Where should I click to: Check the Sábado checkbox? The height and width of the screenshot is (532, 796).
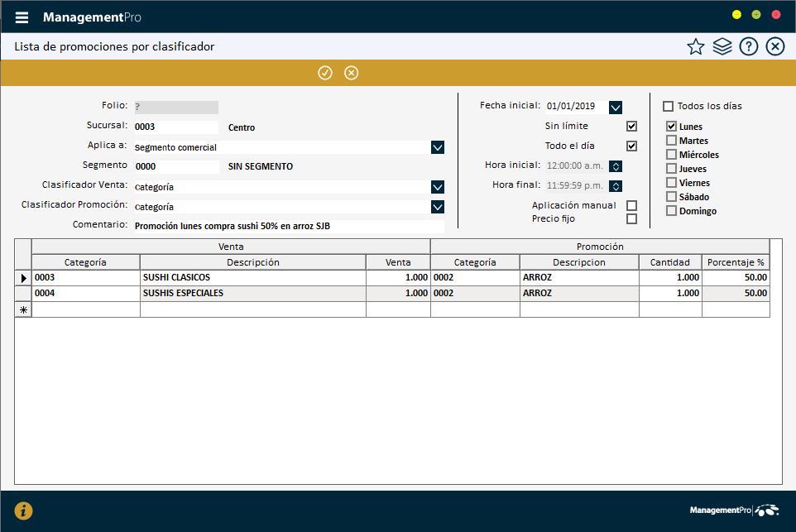(671, 196)
